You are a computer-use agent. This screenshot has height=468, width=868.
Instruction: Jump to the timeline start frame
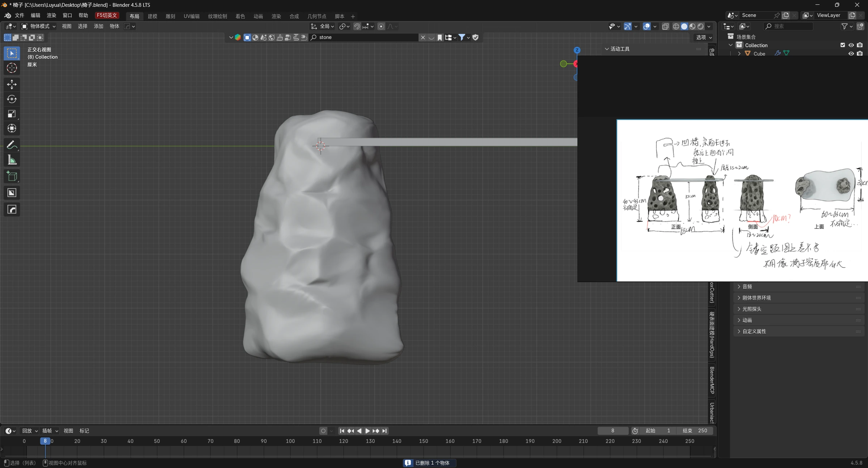[x=342, y=431]
